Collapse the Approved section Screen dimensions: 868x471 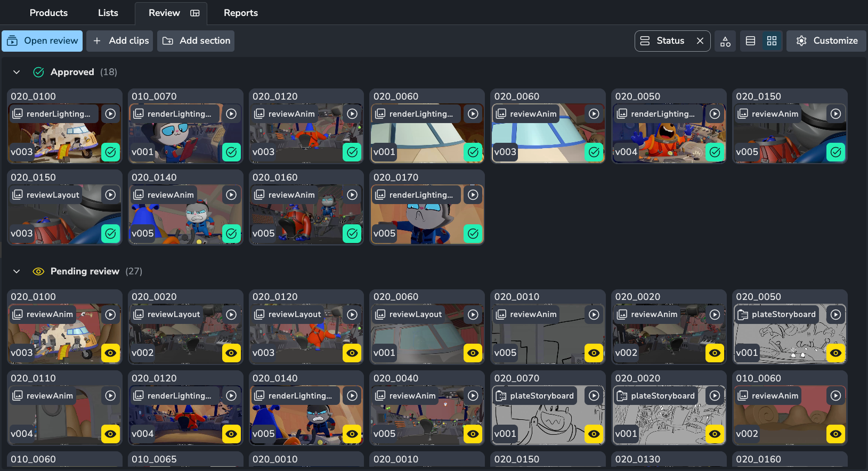pos(17,72)
